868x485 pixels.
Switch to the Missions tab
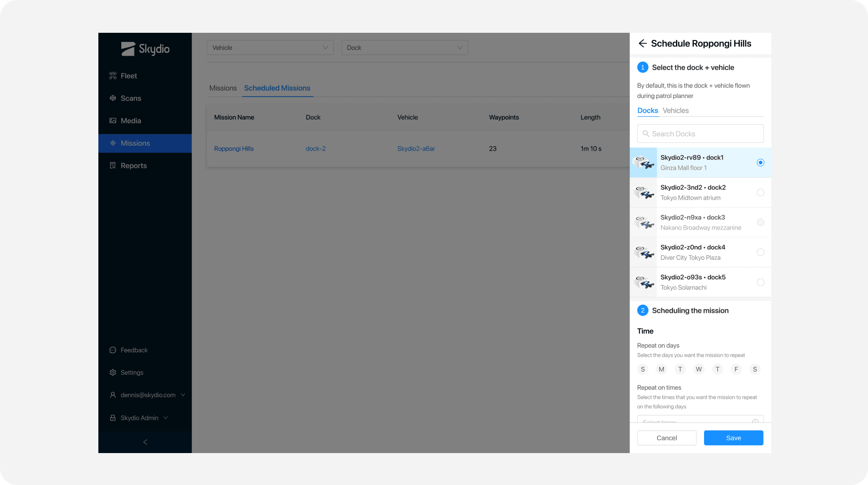click(x=223, y=88)
